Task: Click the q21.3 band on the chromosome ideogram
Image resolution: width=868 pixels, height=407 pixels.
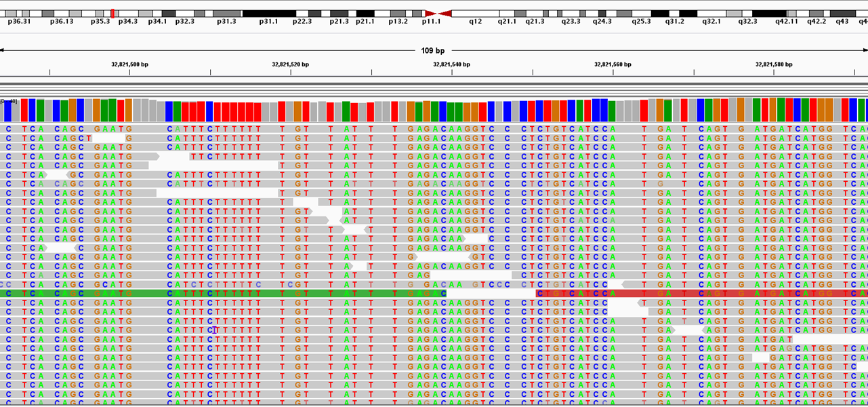Action: (x=535, y=12)
